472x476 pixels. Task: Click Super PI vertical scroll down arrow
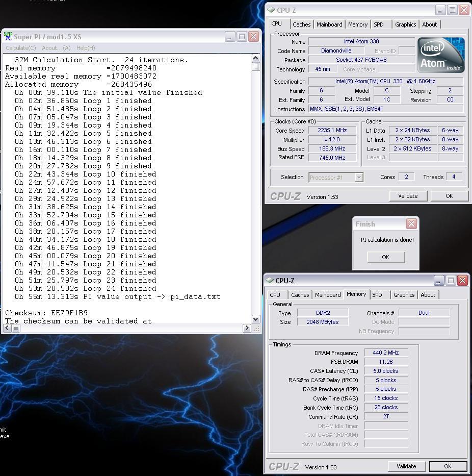(x=256, y=319)
